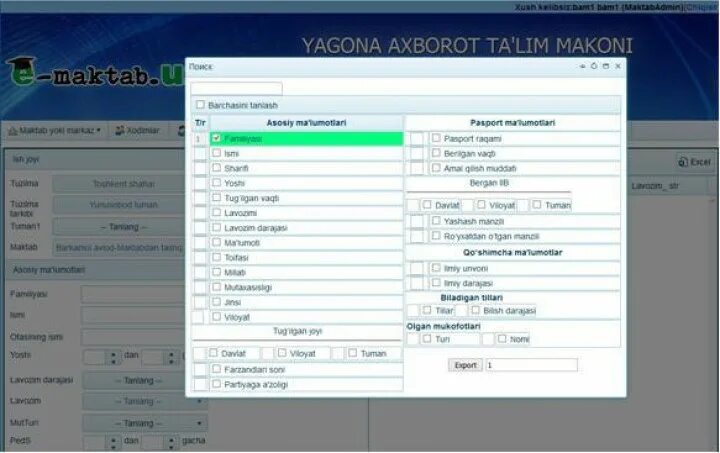Viewport: 720px width, 453px height.
Task: Enable the Amal qilish muddati checkbox
Action: click(x=436, y=168)
